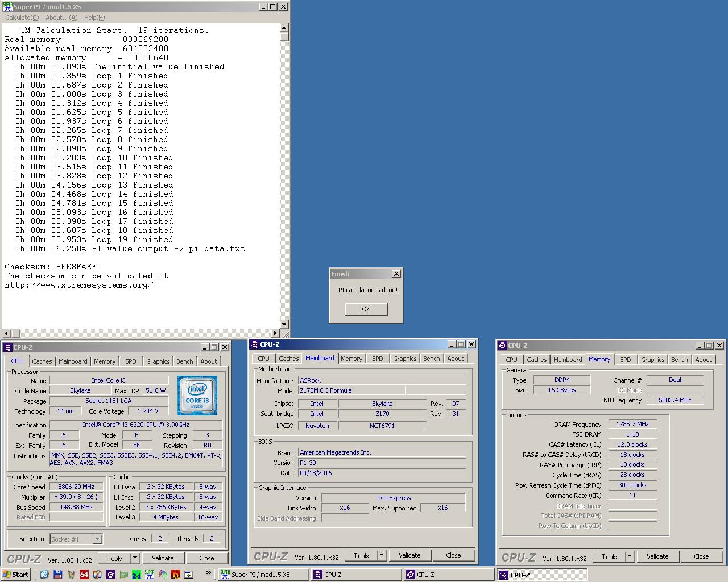Expand Tools dropdown arrow in middle CPU-Z window
Screen dimensions: 728x582
coord(382,555)
